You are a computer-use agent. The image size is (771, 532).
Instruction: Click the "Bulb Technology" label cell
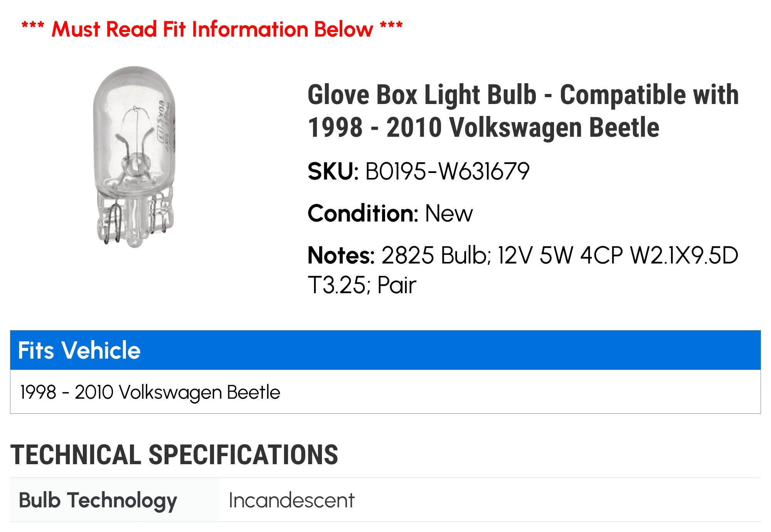(98, 500)
